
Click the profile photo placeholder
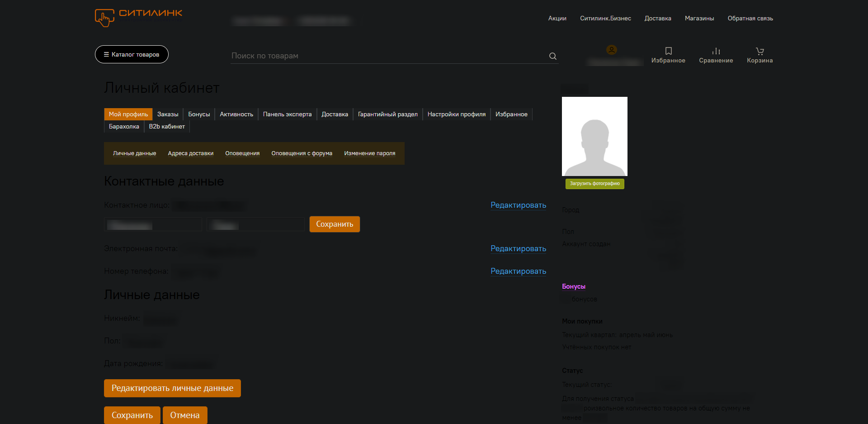[594, 136]
